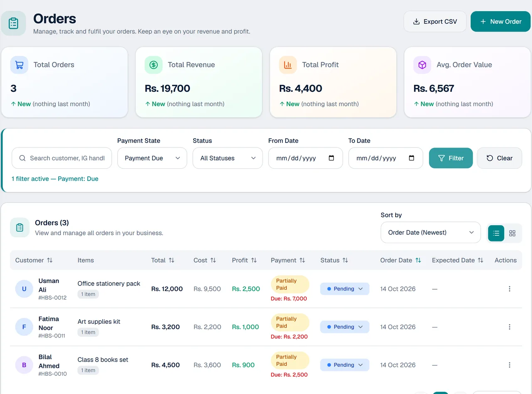This screenshot has width=532, height=394.
Task: Click the To Date input field
Action: [386, 158]
